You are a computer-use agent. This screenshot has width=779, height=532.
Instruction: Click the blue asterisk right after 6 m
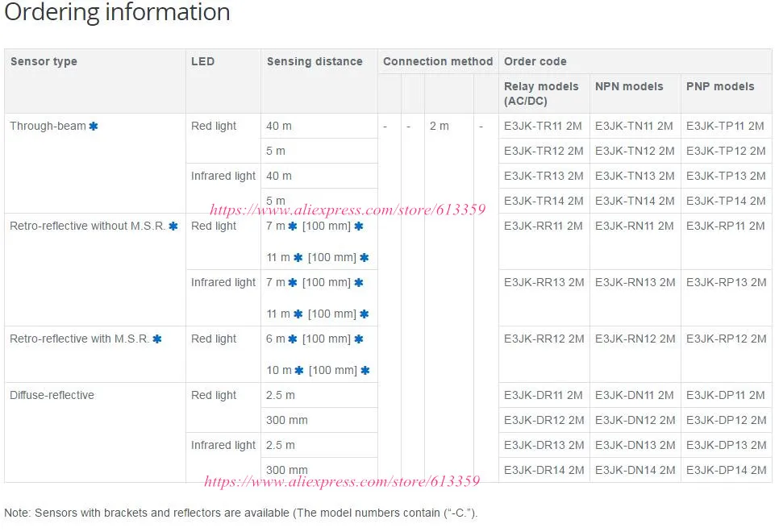coord(293,339)
